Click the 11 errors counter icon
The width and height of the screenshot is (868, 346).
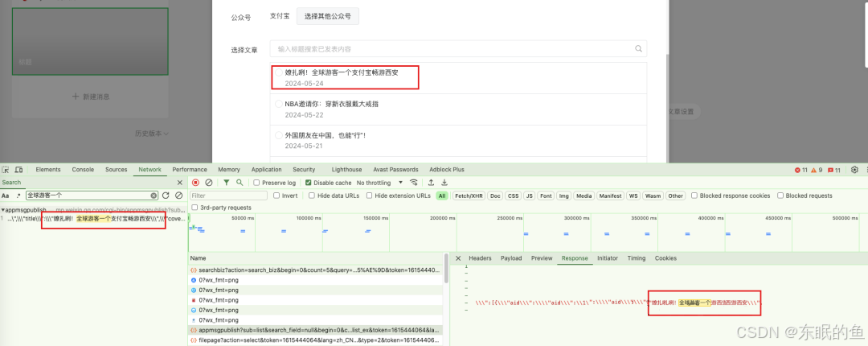click(801, 171)
